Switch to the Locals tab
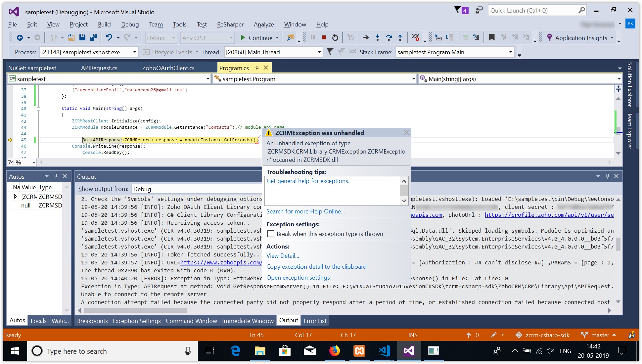642x364 pixels. (x=38, y=321)
